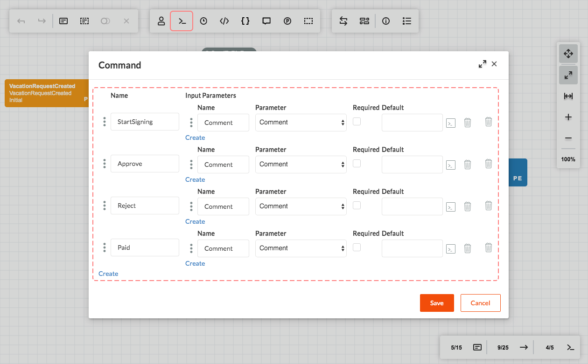Click Default value field for StartSigning

[x=412, y=123]
